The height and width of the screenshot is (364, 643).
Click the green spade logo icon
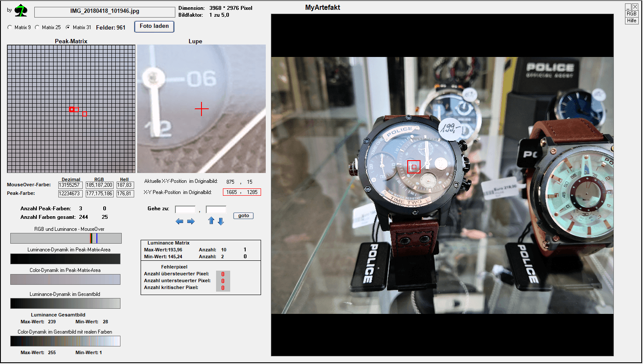click(x=21, y=11)
